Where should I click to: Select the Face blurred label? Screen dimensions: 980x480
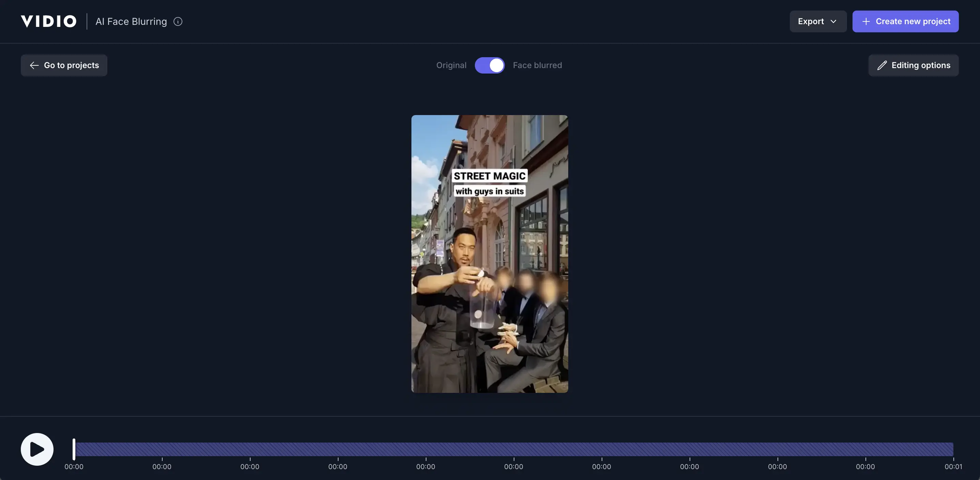(x=537, y=65)
